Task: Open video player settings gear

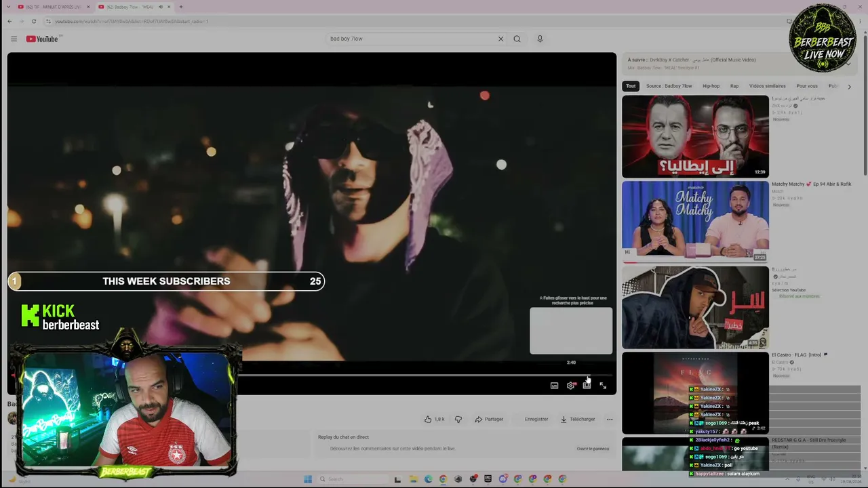Action: 570,386
